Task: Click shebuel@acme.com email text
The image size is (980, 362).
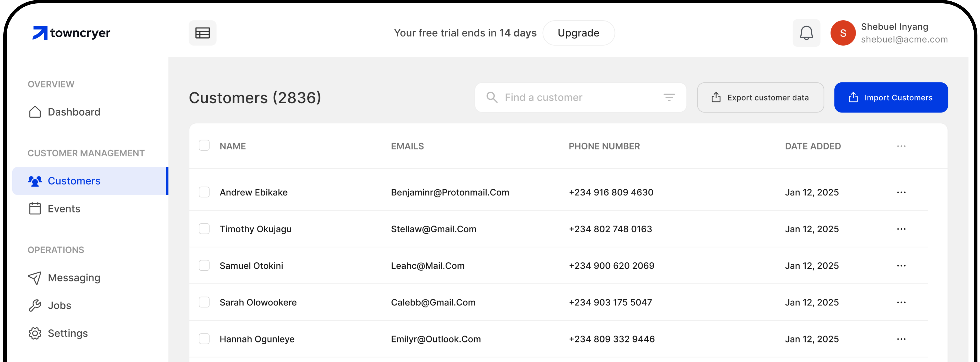Action: coord(904,40)
